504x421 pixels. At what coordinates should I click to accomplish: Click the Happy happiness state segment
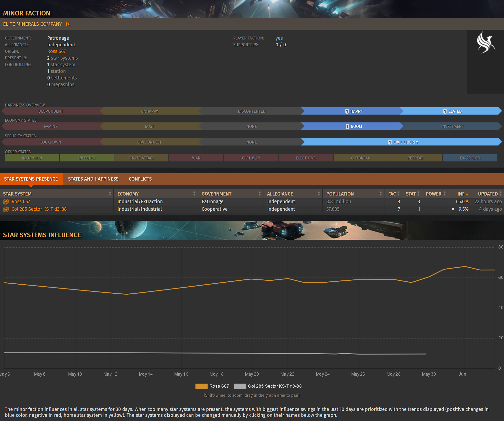(x=352, y=111)
